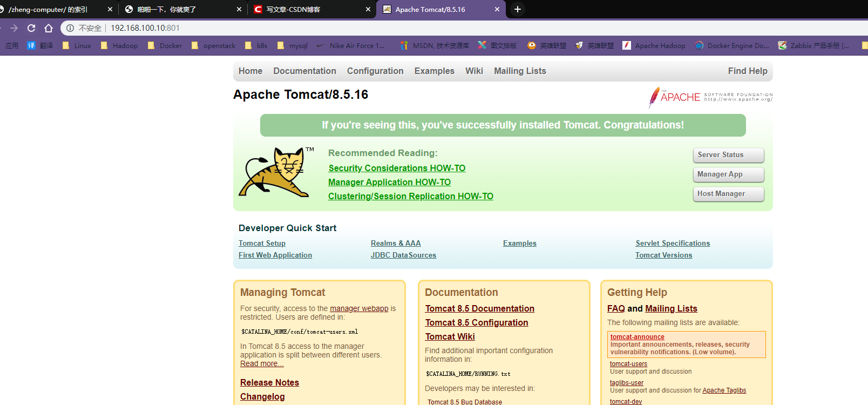This screenshot has width=868, height=405.
Task: Open the 图文排版 bookmark
Action: (x=497, y=45)
